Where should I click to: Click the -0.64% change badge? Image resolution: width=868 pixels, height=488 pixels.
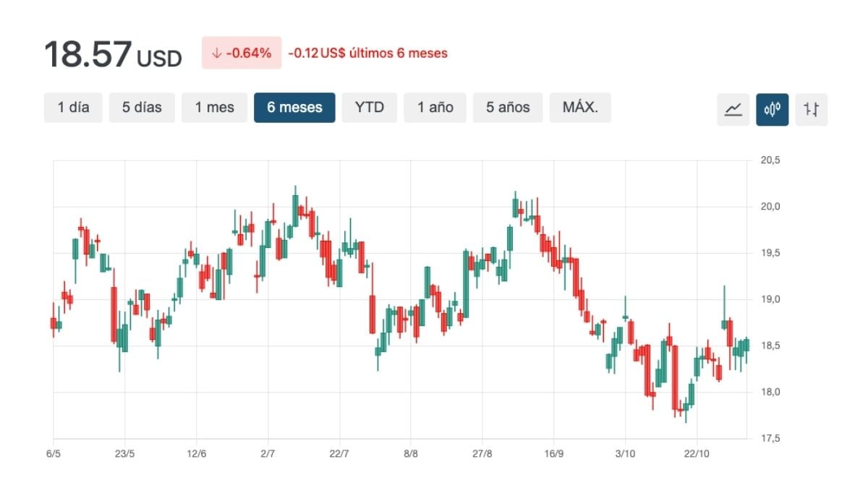click(242, 53)
